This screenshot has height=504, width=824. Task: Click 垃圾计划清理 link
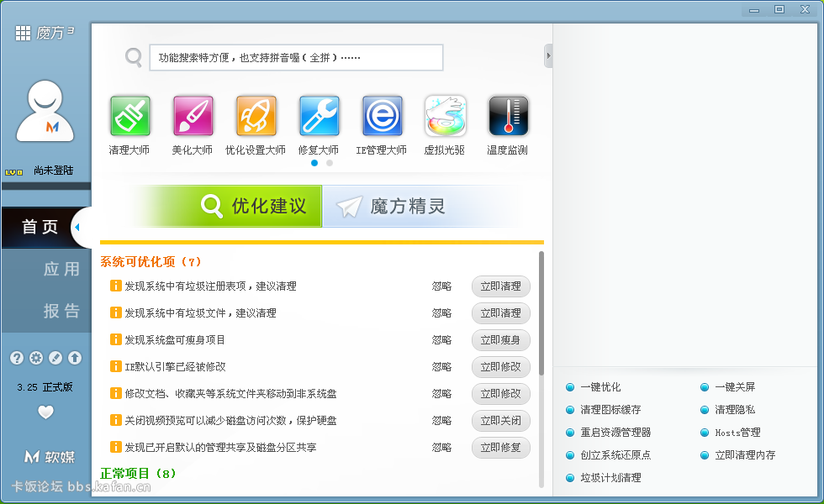pos(610,477)
